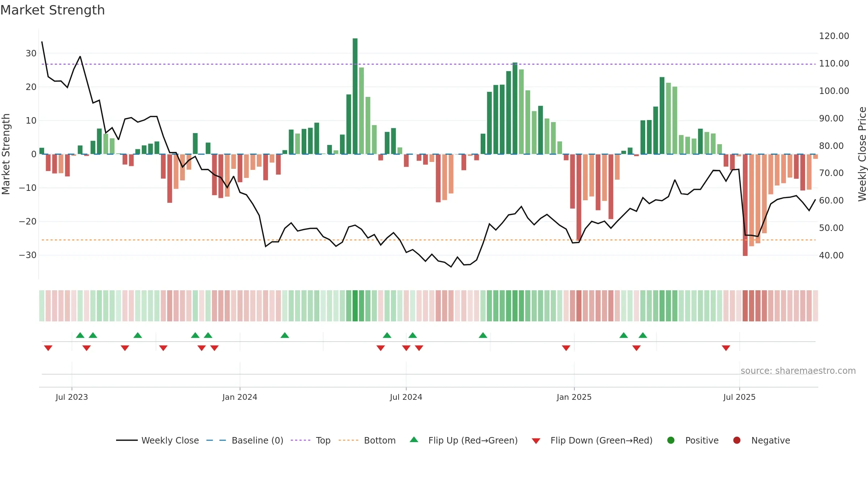Click the orange dotted Bottom legend sample
This screenshot has width=868, height=488.
(x=349, y=440)
